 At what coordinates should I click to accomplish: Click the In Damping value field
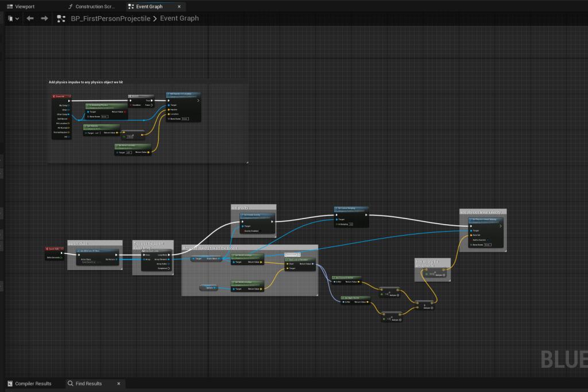point(350,224)
